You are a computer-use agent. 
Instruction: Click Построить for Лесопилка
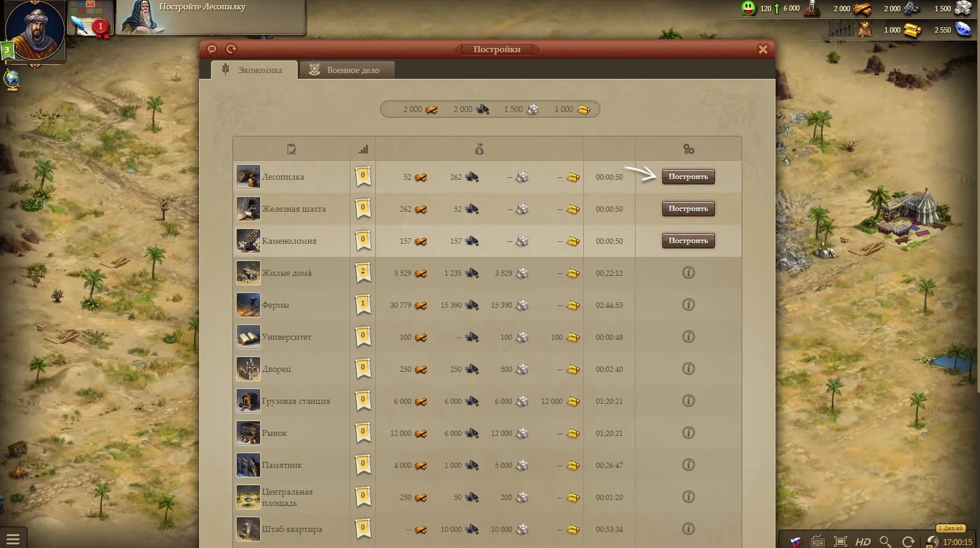coord(688,177)
